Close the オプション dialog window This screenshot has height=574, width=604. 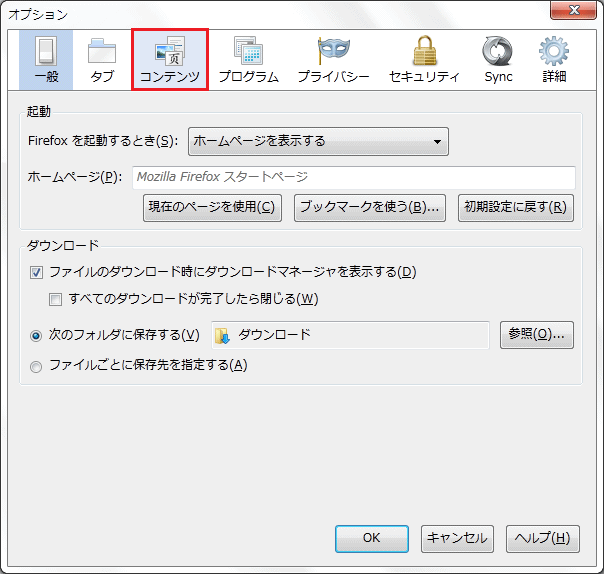click(573, 10)
